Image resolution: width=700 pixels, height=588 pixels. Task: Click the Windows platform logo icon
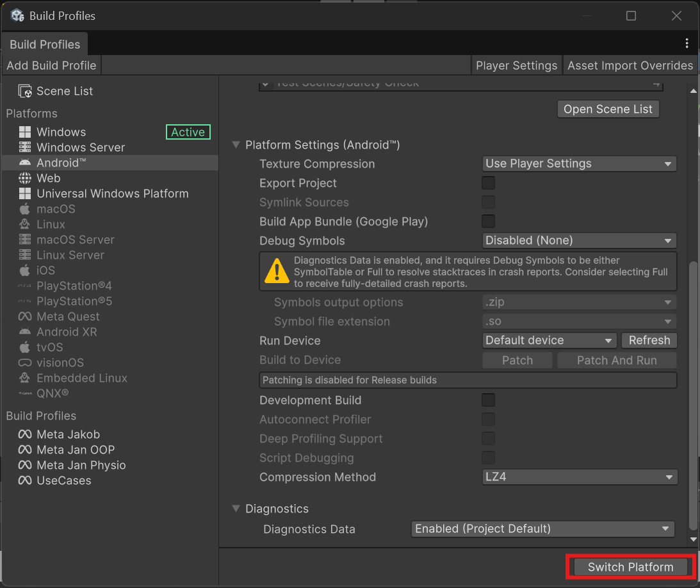click(x=25, y=132)
